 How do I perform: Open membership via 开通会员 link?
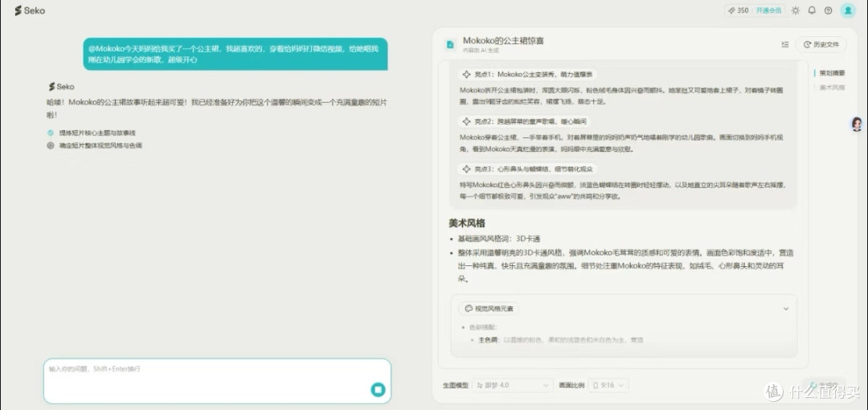tap(771, 10)
